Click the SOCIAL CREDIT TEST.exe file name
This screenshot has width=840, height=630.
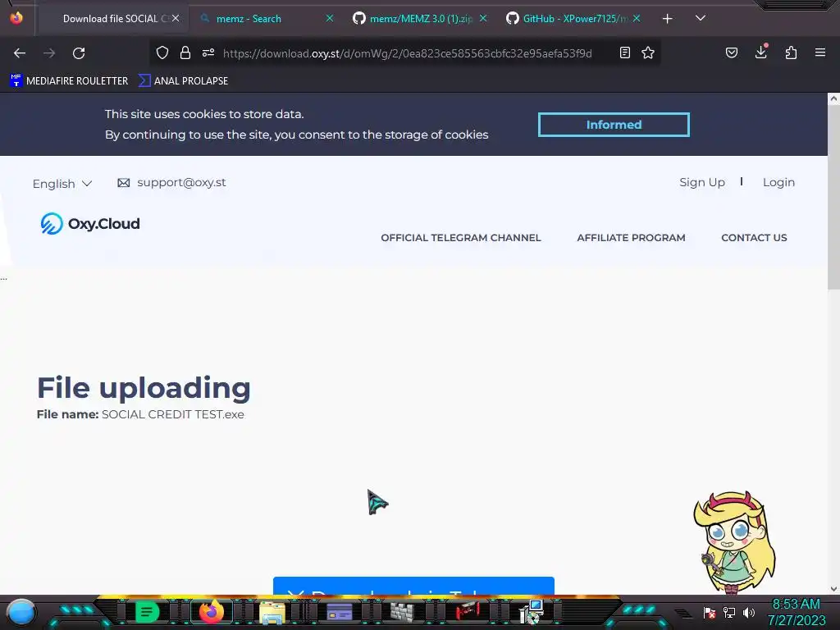(172, 414)
